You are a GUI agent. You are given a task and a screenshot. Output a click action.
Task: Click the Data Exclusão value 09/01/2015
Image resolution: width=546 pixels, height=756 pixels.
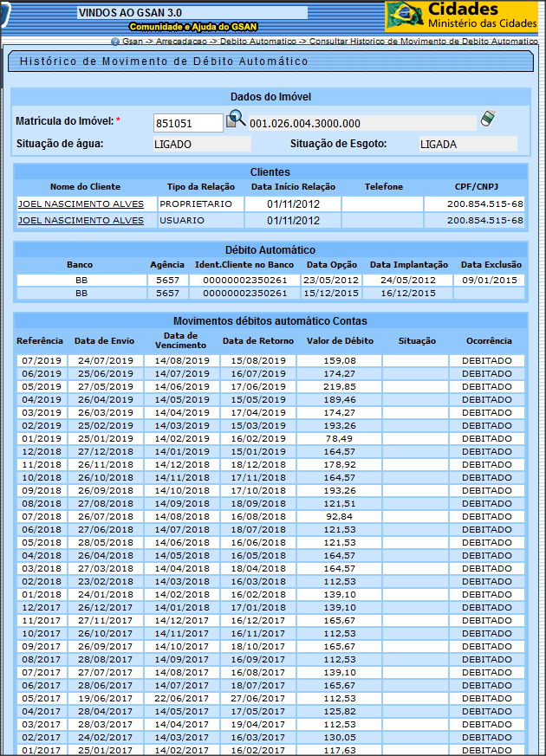489,280
